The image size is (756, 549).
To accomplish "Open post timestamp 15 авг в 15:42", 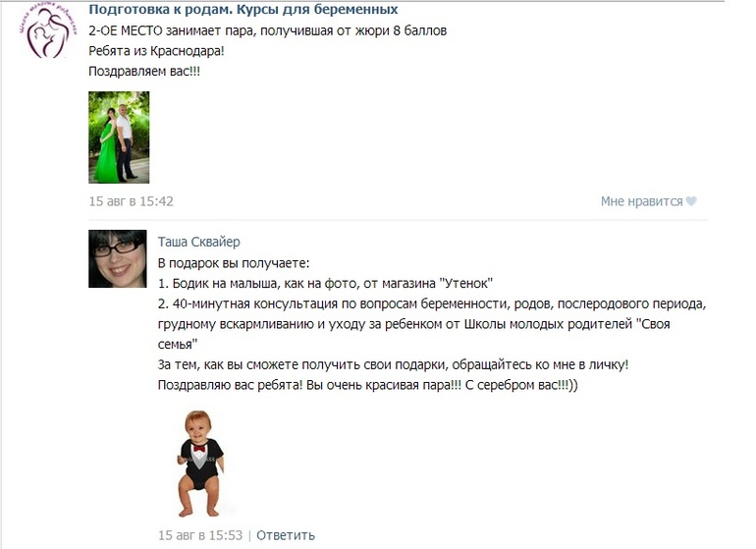I will pos(131,201).
